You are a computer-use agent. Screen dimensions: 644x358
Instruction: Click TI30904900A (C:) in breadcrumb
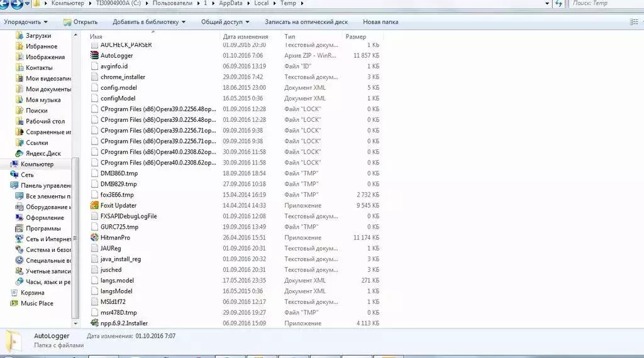(x=118, y=3)
